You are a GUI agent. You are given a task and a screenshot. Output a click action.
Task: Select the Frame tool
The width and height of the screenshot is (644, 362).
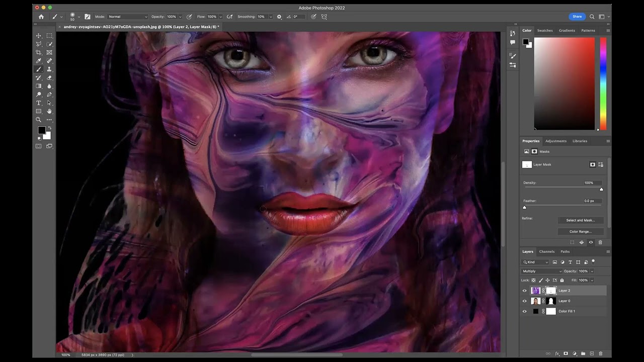tap(49, 52)
